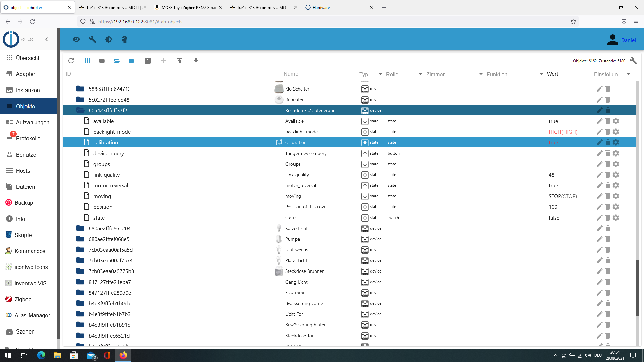Toggle the eye view-mode icon in header
644x362 pixels.
(76, 39)
